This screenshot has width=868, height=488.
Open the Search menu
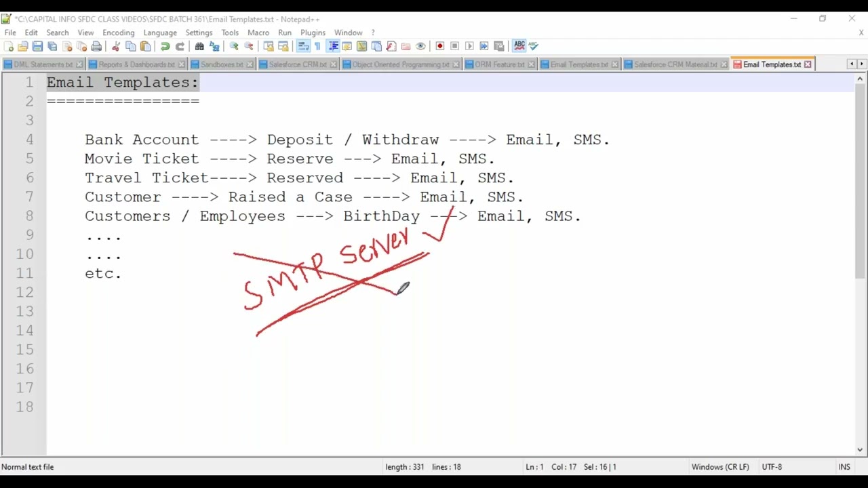[x=58, y=33]
